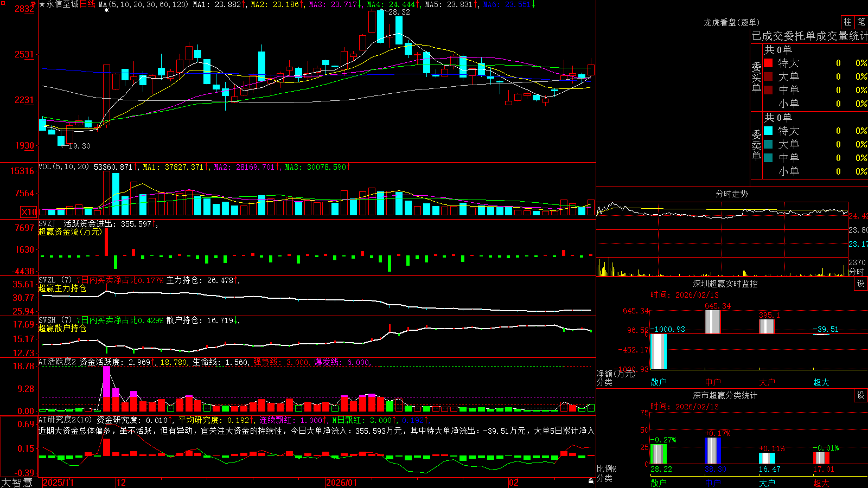Image resolution: width=868 pixels, height=488 pixels.
Task: Click the red 特大 buy-order color swatch
Action: click(768, 63)
